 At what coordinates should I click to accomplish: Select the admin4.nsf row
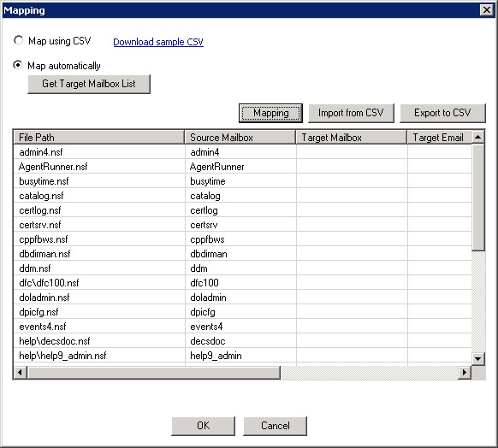click(243, 152)
